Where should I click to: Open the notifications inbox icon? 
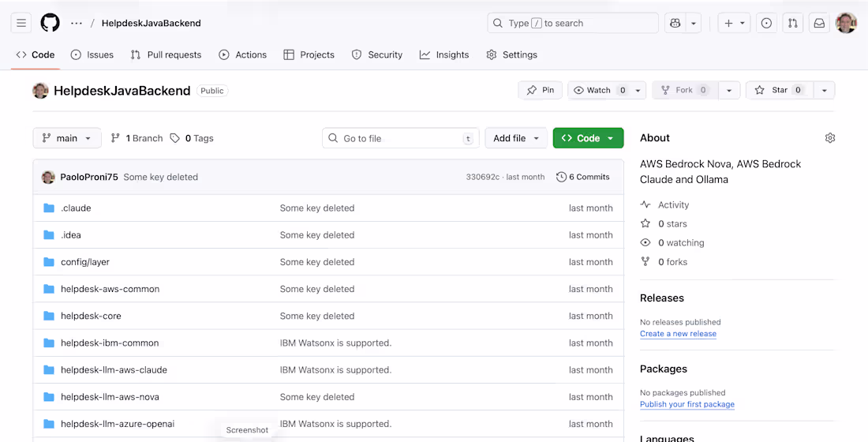(x=819, y=23)
